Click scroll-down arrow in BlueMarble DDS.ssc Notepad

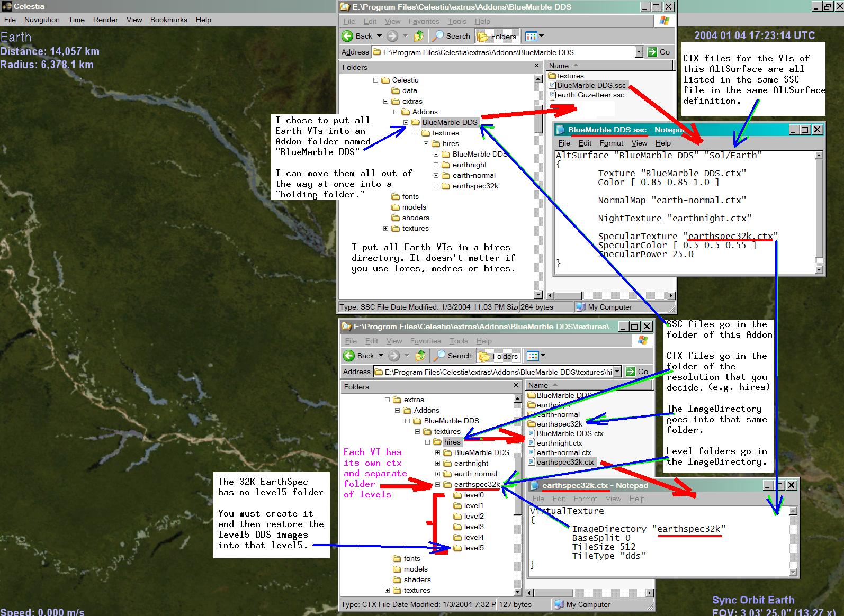point(819,269)
